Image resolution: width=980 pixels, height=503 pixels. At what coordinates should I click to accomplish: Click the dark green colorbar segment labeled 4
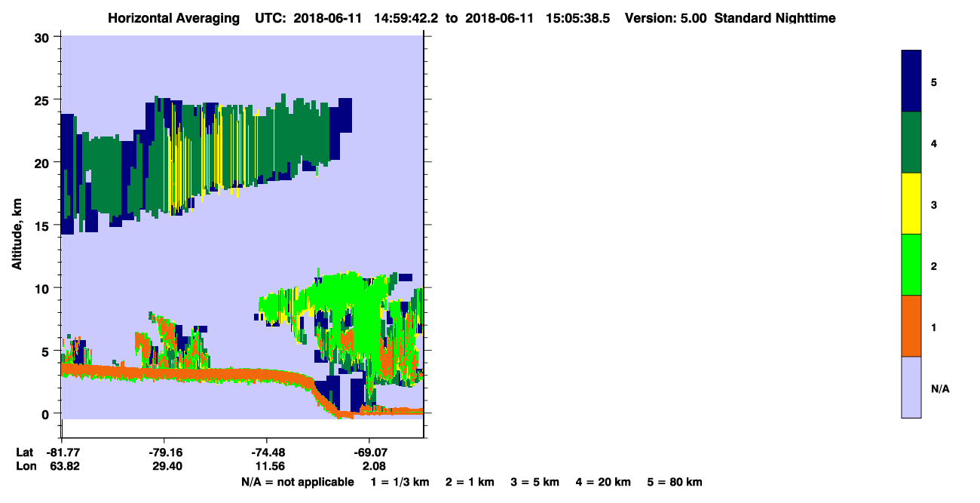(x=911, y=143)
